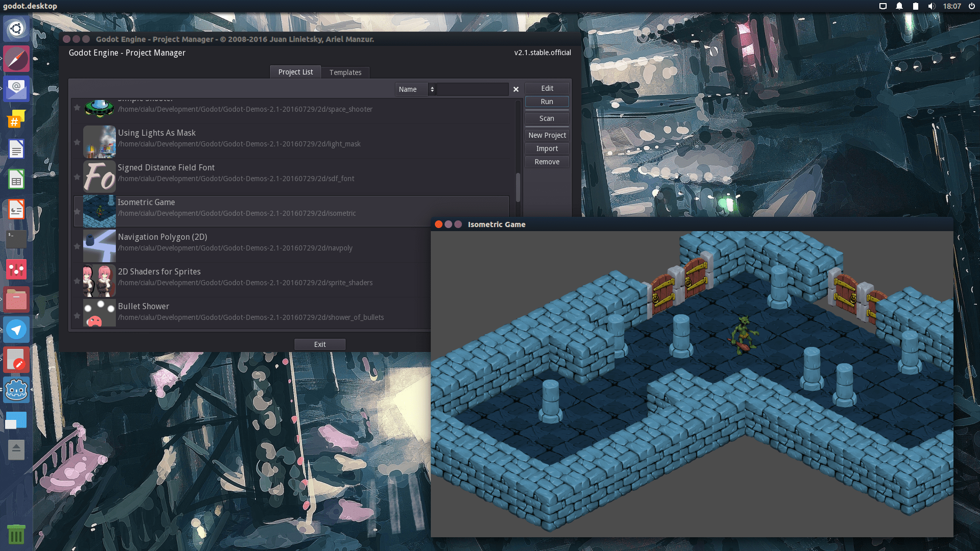Click the New Project button
The height and width of the screenshot is (551, 980).
point(547,135)
